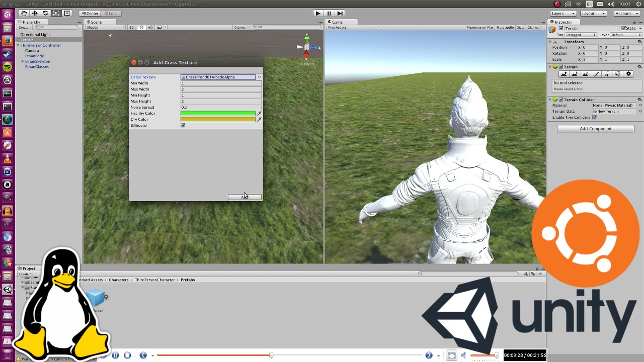Open the Layout dropdown
644x362 pixels.
[593, 13]
